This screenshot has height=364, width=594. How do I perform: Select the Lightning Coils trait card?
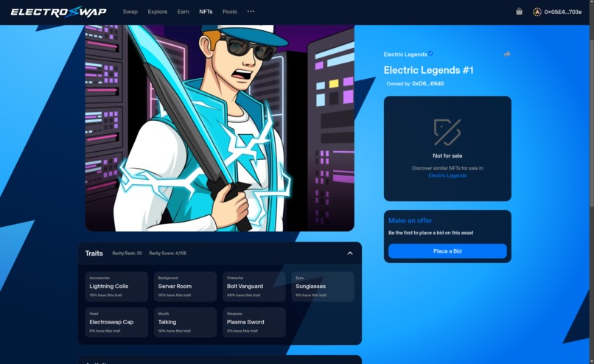click(x=116, y=287)
